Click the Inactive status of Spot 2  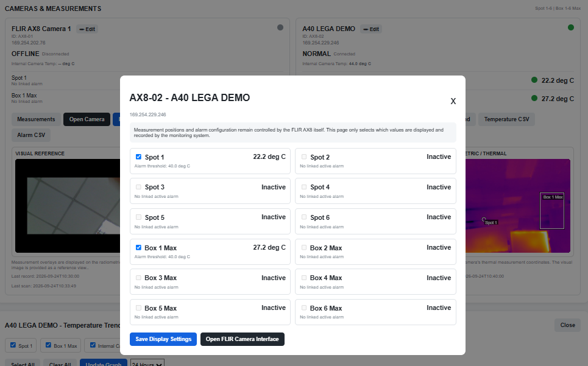tap(439, 157)
